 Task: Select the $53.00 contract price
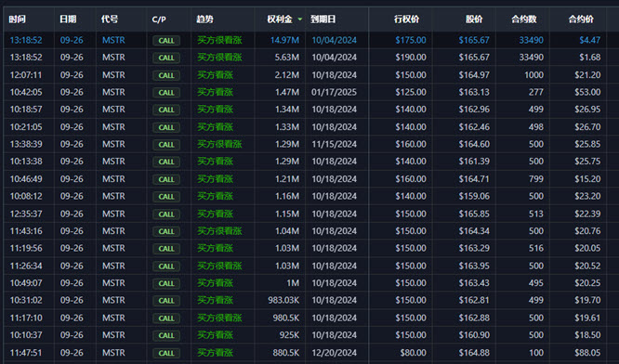pyautogui.click(x=587, y=92)
